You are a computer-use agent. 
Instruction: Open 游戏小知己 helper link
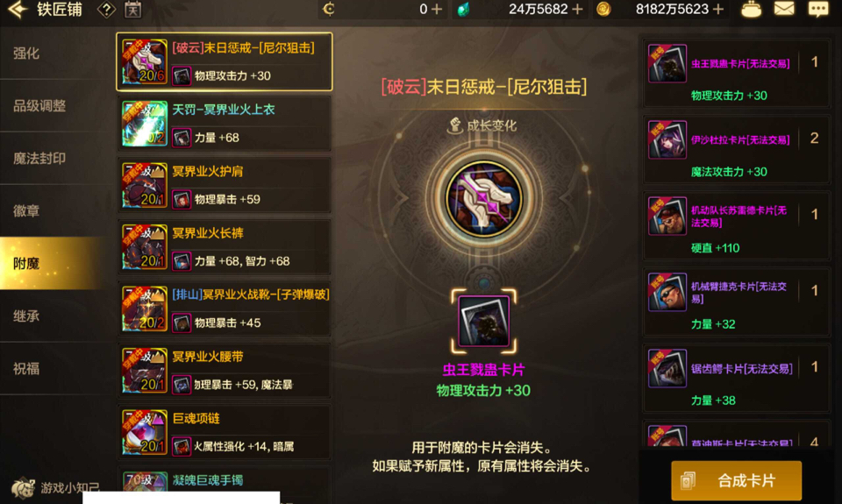click(55, 487)
